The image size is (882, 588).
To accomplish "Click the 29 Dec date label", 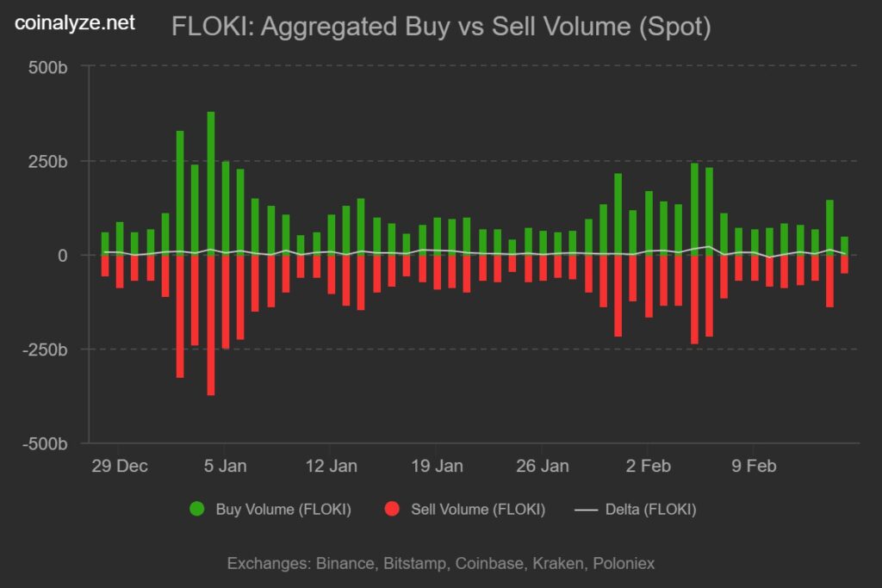I will (120, 467).
